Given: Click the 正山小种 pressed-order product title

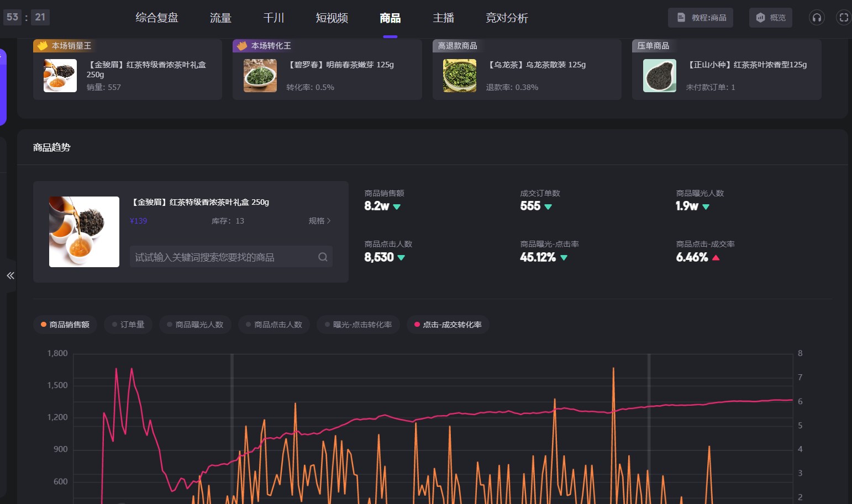Looking at the screenshot, I should tap(746, 65).
